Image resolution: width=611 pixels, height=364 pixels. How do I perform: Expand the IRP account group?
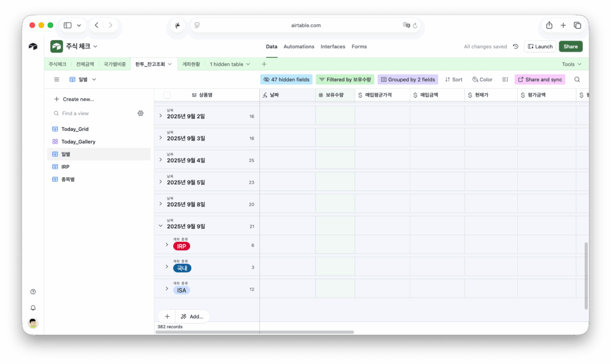[167, 245]
